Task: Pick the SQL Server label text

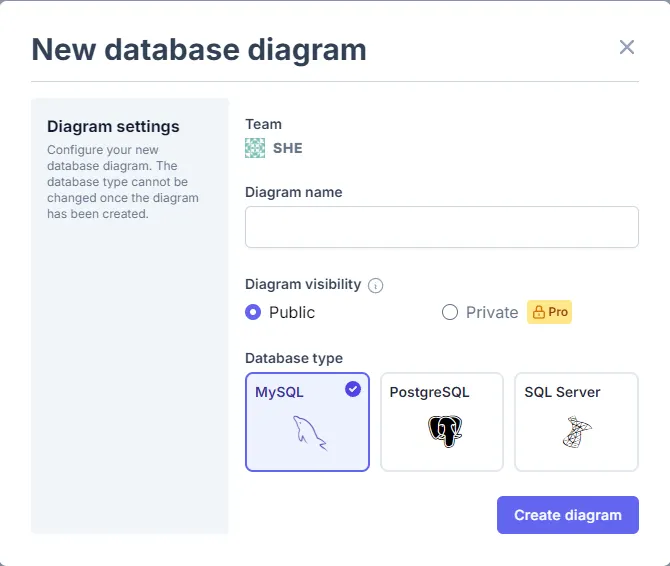Action: click(x=562, y=392)
